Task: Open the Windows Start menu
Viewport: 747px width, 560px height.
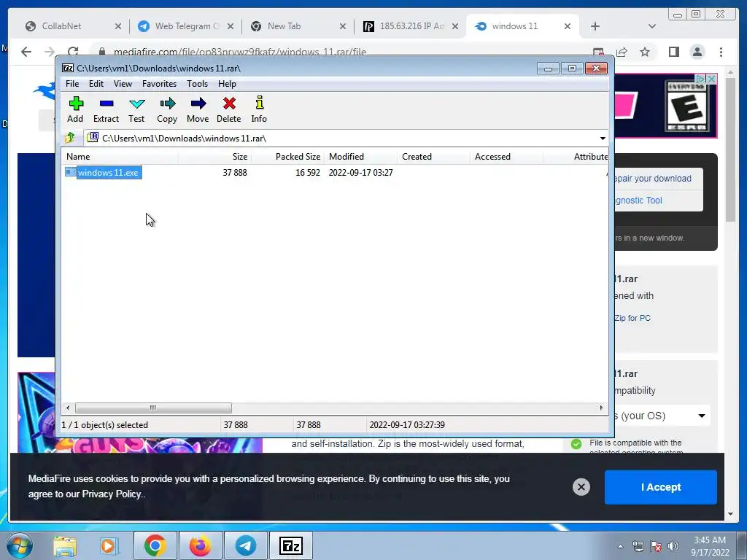Action: 18,545
